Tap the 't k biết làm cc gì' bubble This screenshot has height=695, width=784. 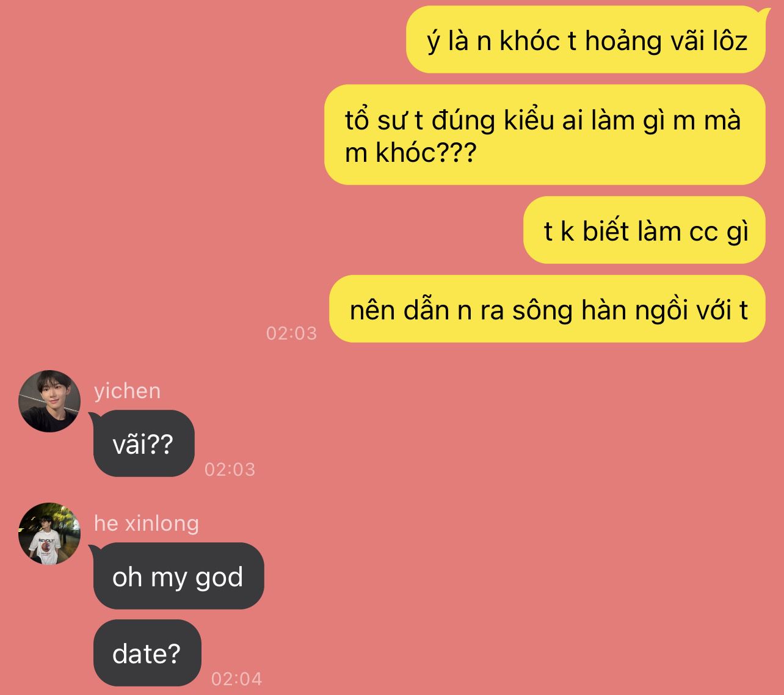click(644, 230)
